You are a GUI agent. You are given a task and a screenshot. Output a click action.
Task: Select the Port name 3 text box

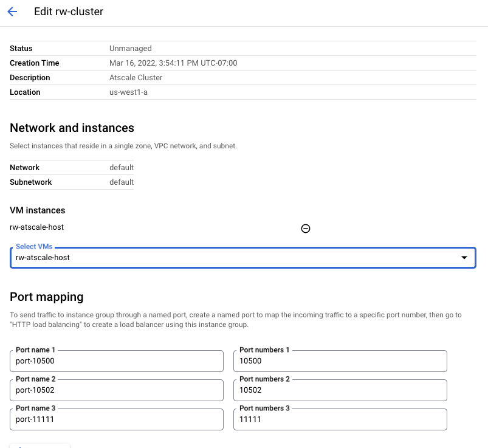click(117, 419)
